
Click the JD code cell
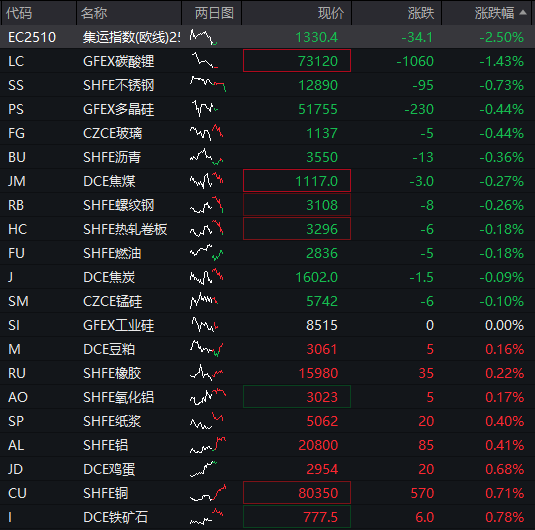[x=15, y=469]
